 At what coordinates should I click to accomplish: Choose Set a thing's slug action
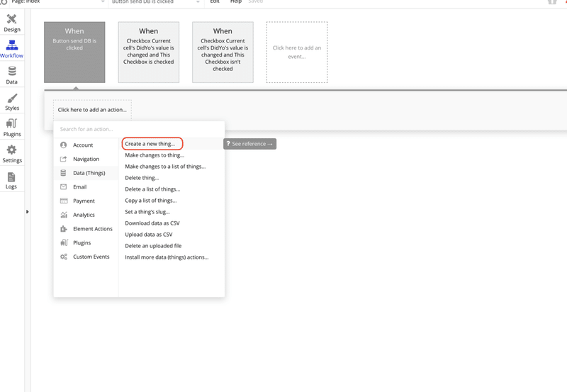(x=147, y=212)
